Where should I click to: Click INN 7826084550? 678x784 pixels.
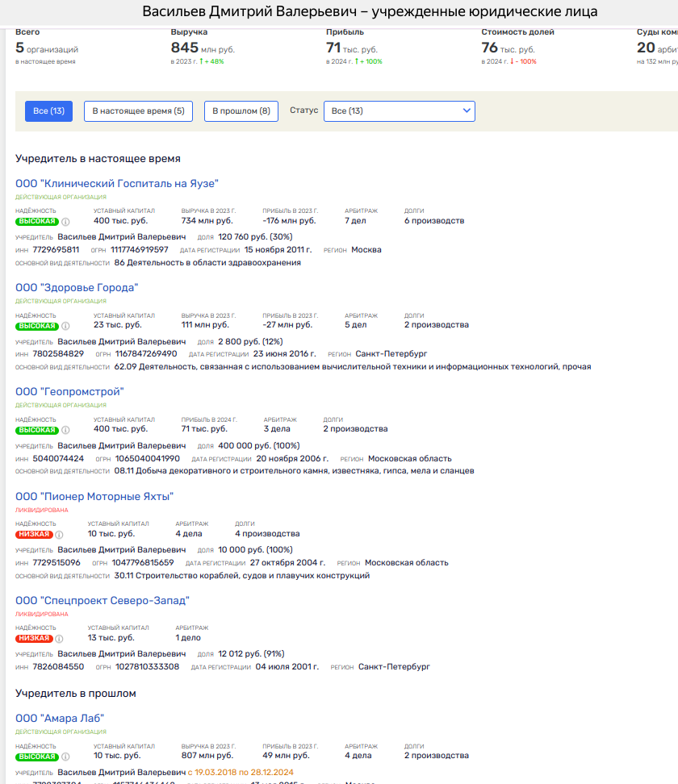(58, 666)
